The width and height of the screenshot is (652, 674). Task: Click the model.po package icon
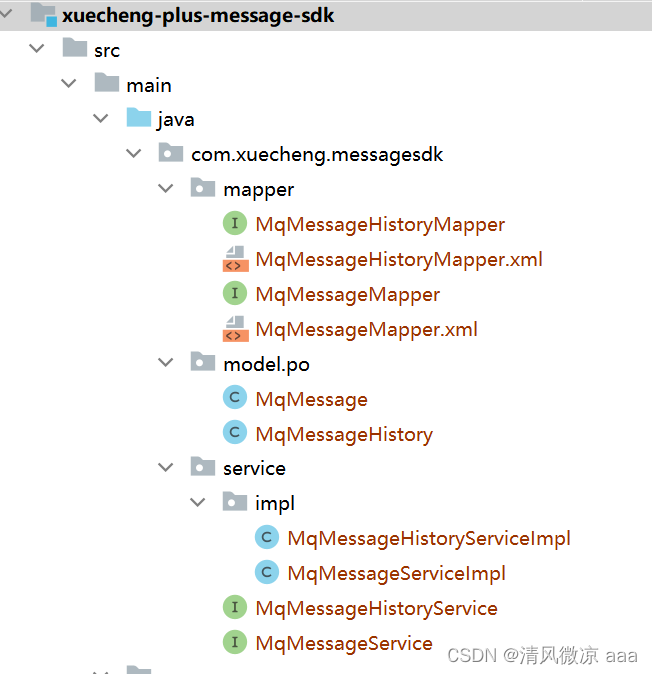pyautogui.click(x=203, y=362)
